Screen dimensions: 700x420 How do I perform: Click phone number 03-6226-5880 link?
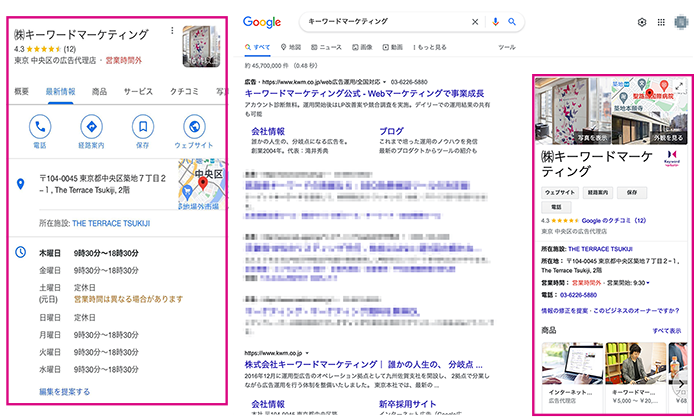(x=579, y=295)
